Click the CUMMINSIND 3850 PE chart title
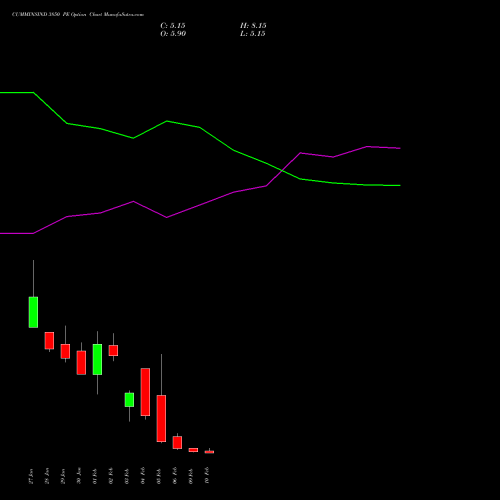 tap(78, 15)
